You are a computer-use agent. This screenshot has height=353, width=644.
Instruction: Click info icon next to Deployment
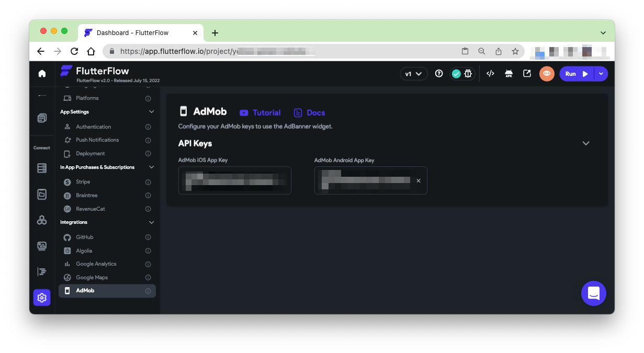click(x=148, y=154)
